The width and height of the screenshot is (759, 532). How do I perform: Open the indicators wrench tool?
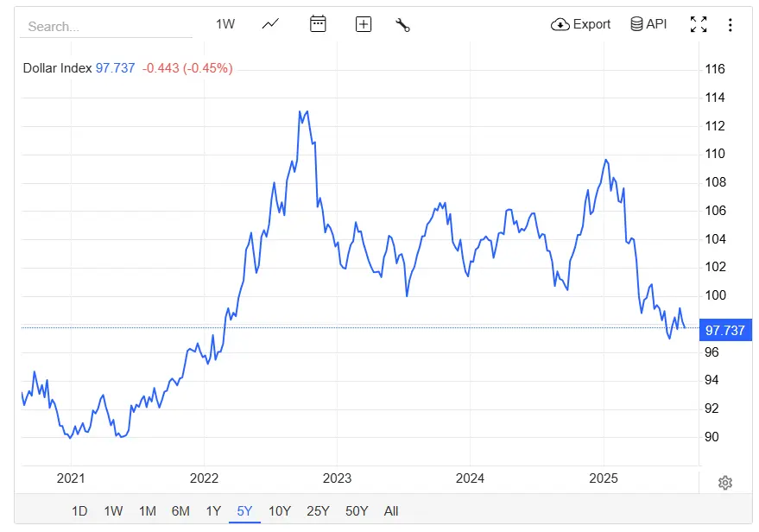click(x=402, y=24)
